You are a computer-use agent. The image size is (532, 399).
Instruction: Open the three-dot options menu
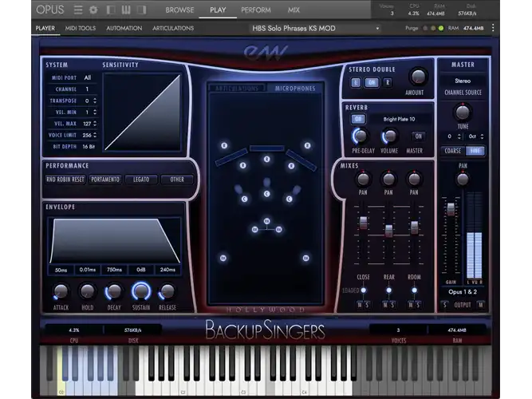pyautogui.click(x=493, y=28)
